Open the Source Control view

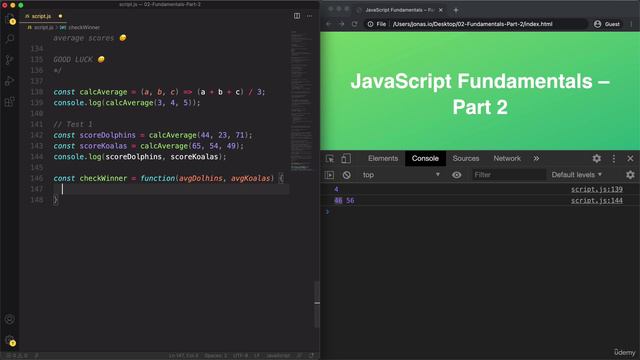click(x=10, y=60)
